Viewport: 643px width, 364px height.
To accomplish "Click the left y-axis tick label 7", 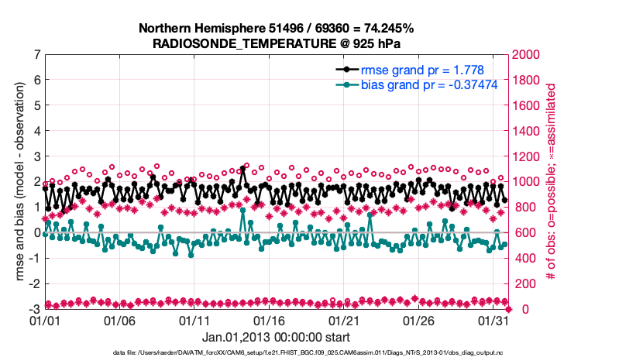I will tap(36, 55).
